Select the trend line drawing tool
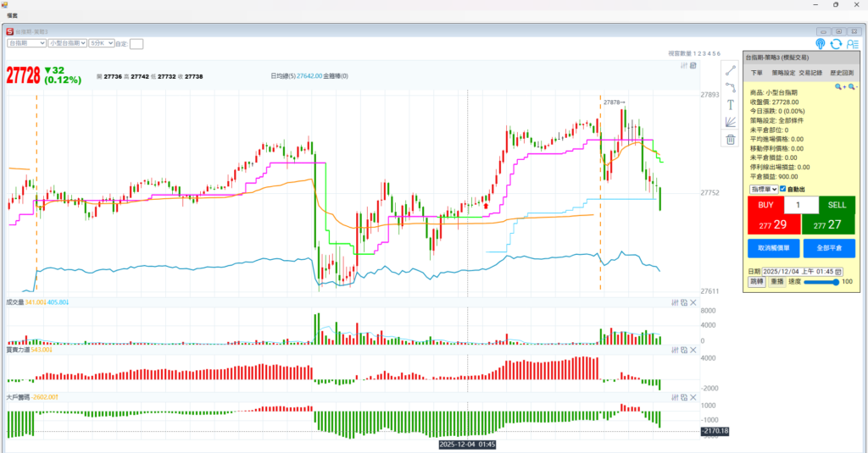 pos(730,70)
